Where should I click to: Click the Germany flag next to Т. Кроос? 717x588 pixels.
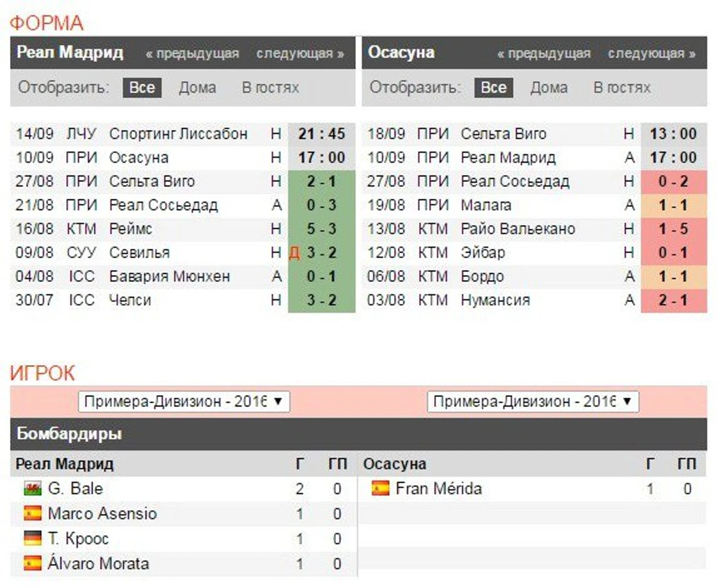32,538
